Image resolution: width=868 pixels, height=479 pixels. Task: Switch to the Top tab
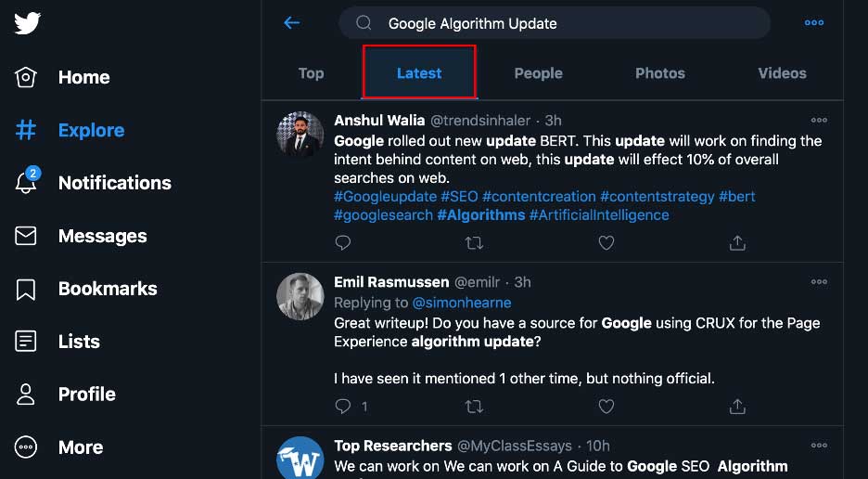tap(311, 73)
